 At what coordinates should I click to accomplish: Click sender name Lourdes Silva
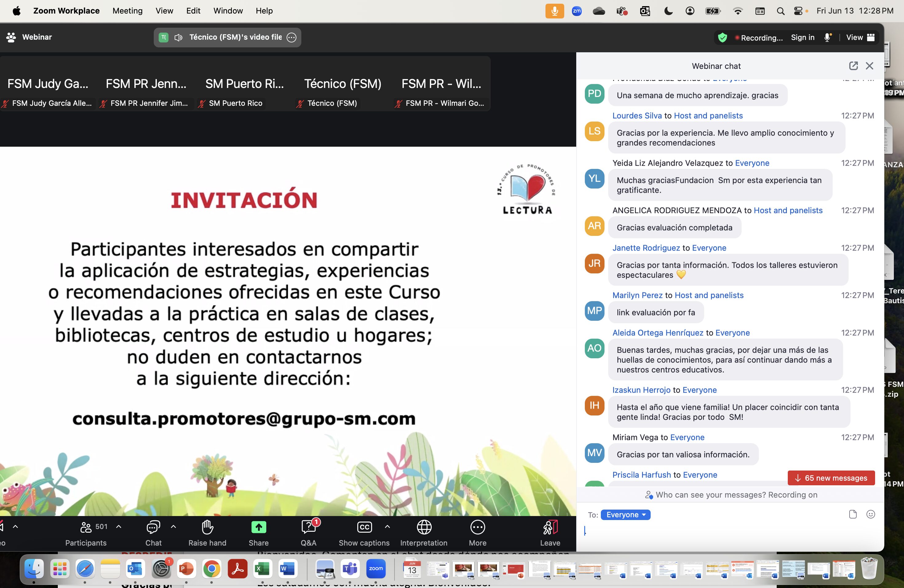[637, 115]
